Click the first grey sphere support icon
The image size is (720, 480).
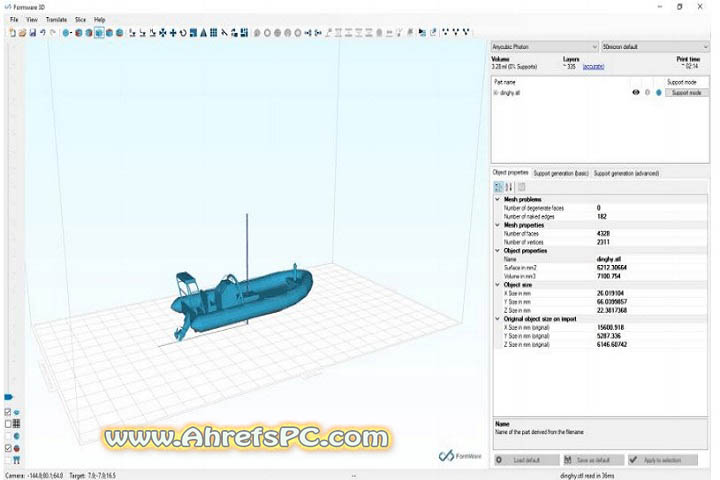click(257, 33)
